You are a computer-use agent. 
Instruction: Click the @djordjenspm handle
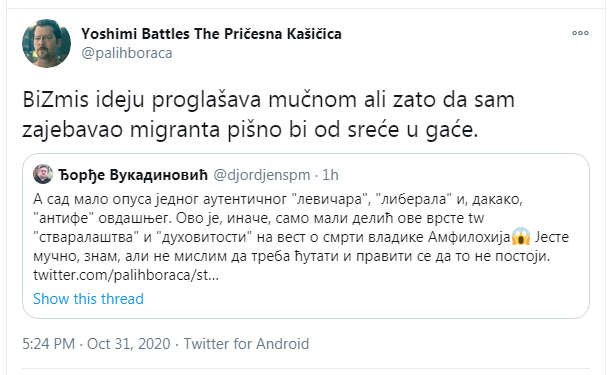261,175
